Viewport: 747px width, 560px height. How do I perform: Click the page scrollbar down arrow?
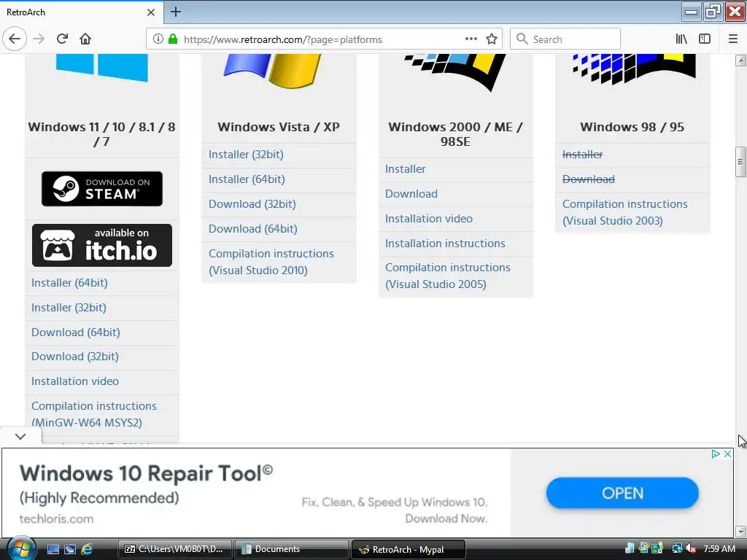tap(741, 531)
